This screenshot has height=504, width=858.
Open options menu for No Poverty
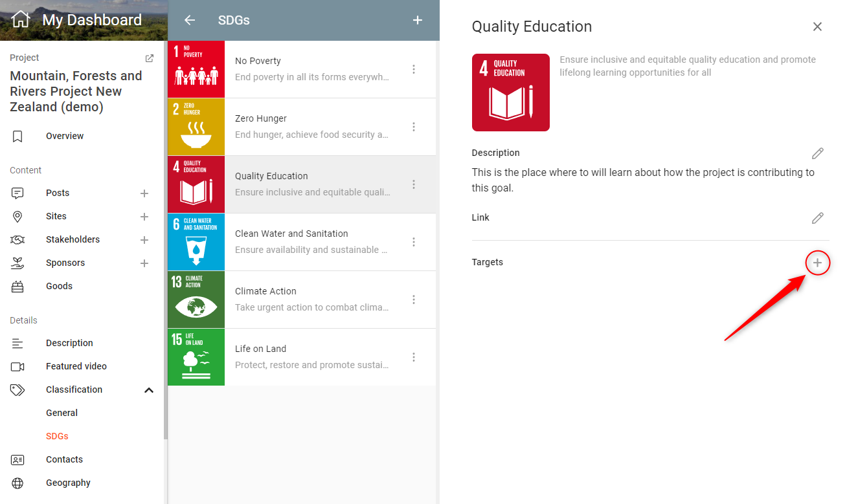click(x=414, y=69)
